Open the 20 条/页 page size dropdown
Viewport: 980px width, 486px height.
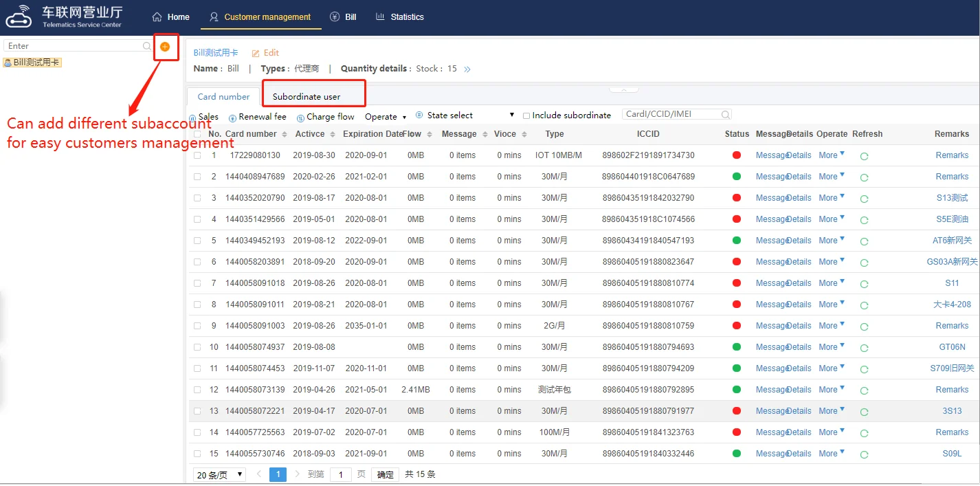coord(219,475)
